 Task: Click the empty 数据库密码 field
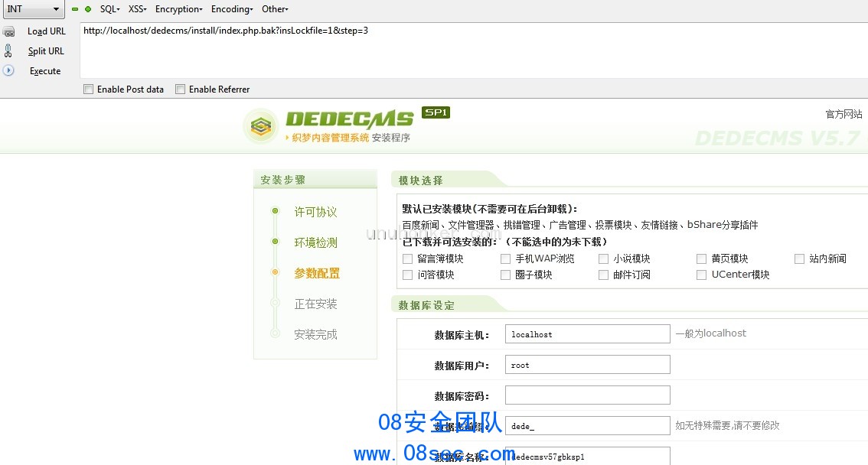587,395
